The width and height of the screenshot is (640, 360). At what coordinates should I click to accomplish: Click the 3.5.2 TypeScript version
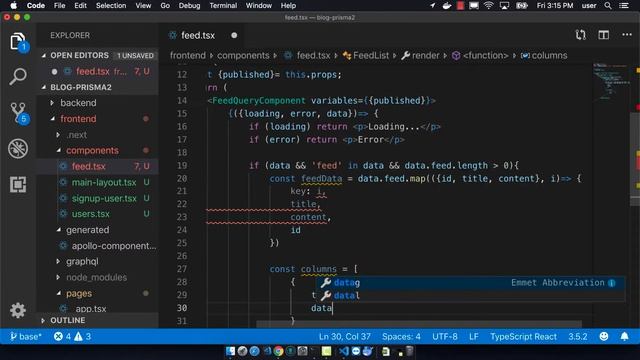(x=578, y=337)
